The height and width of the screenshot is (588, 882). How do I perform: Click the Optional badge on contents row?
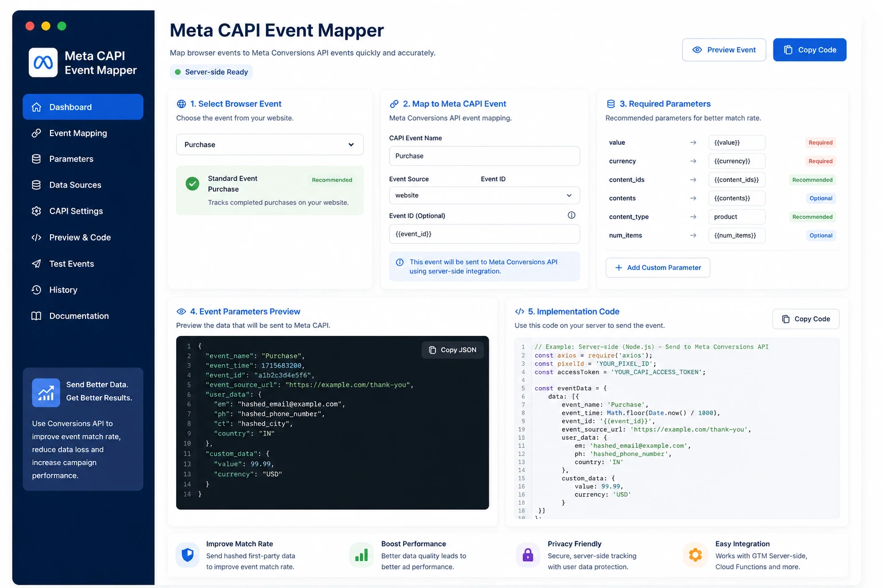[x=821, y=198]
